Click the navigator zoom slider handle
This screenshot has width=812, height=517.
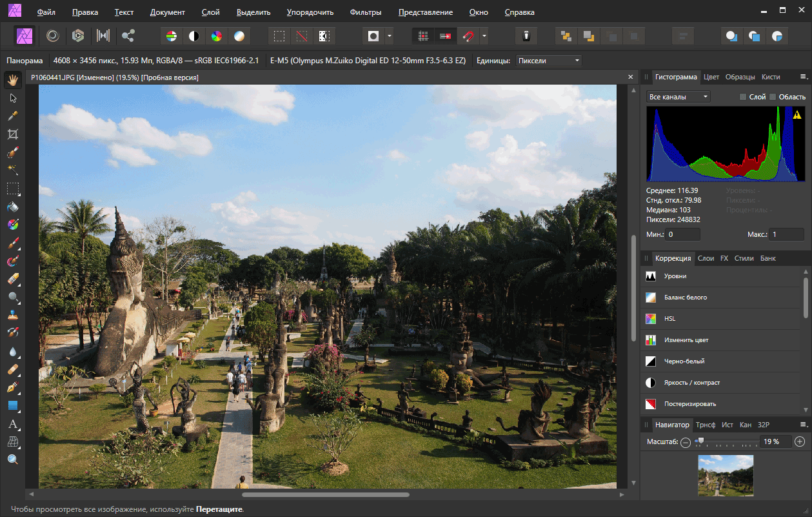[700, 441]
